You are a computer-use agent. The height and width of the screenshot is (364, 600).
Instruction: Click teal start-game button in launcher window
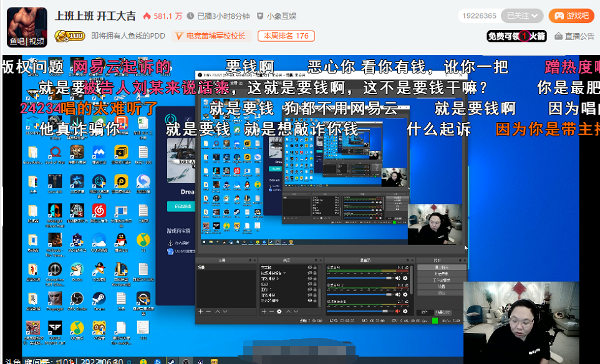click(x=181, y=206)
